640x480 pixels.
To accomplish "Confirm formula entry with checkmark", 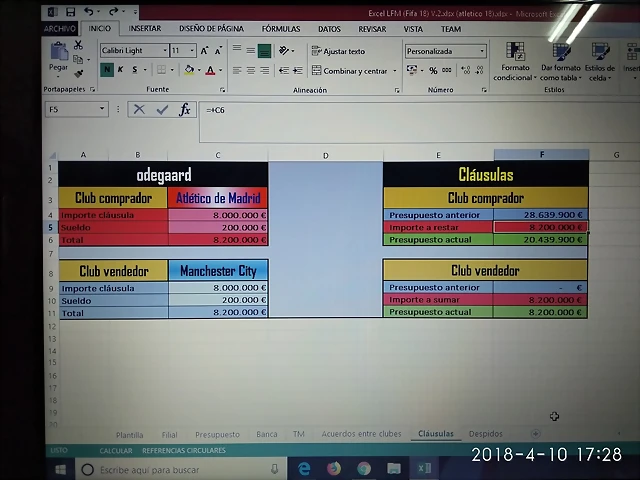I will (x=162, y=109).
